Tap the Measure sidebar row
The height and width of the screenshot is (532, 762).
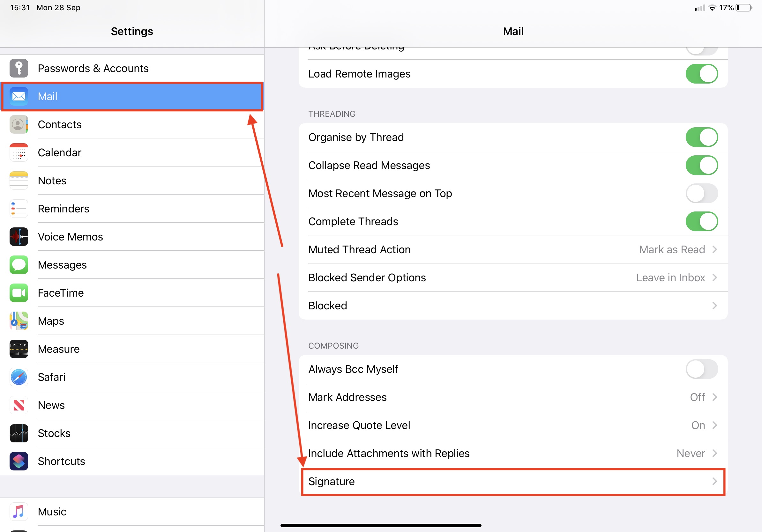[x=132, y=349]
